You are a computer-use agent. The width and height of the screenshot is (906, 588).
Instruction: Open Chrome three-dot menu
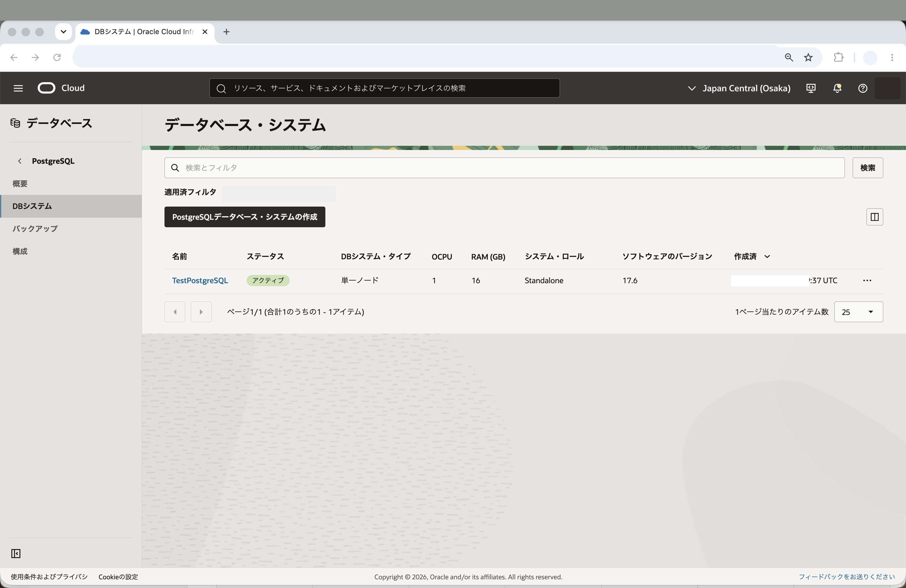click(892, 57)
